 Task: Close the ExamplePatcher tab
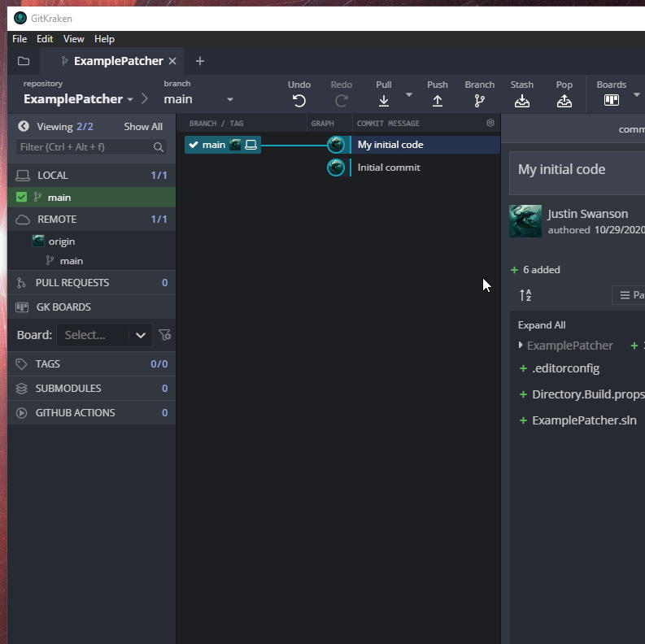click(x=172, y=61)
